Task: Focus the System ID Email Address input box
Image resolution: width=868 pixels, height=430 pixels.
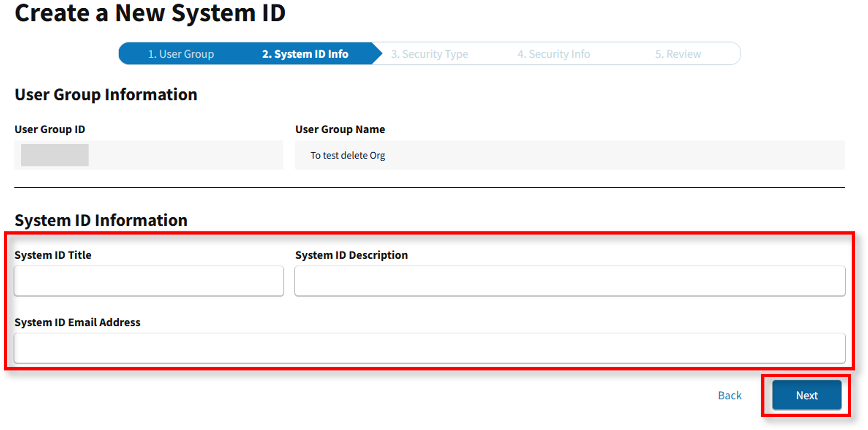Action: (x=429, y=348)
